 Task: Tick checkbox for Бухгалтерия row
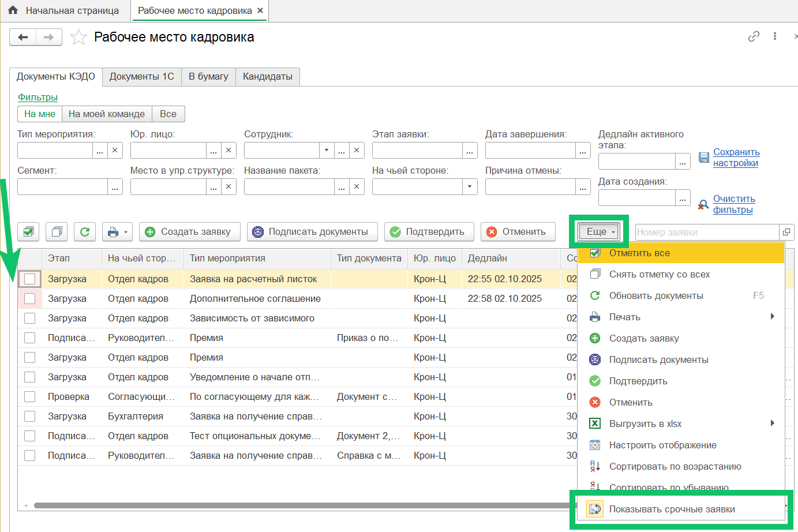pos(30,417)
